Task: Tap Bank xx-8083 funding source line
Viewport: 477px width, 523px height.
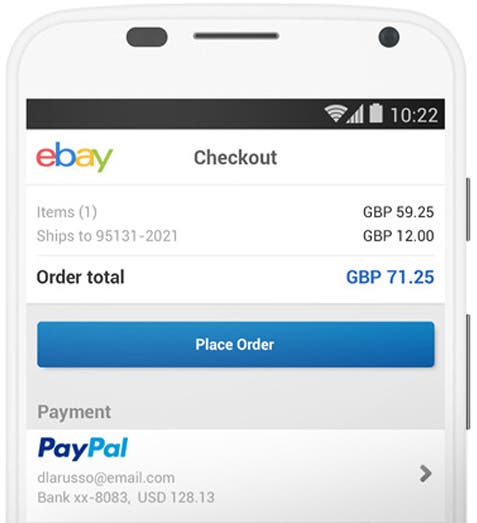Action: (x=126, y=497)
